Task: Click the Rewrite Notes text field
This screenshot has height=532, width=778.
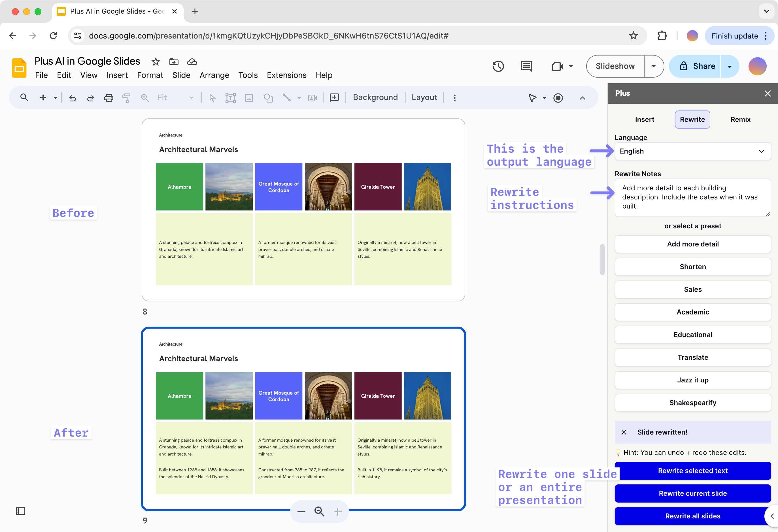Action: [692, 197]
